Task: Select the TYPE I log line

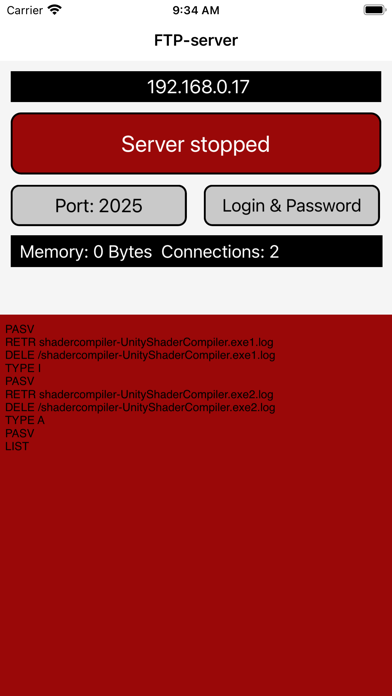Action: [23, 368]
